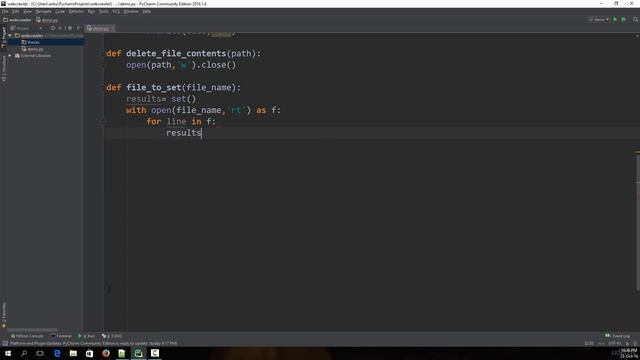Image resolution: width=640 pixels, height=360 pixels.
Task: Select the demo.py breadcrumb in the navigation bar
Action: pyautogui.click(x=47, y=20)
